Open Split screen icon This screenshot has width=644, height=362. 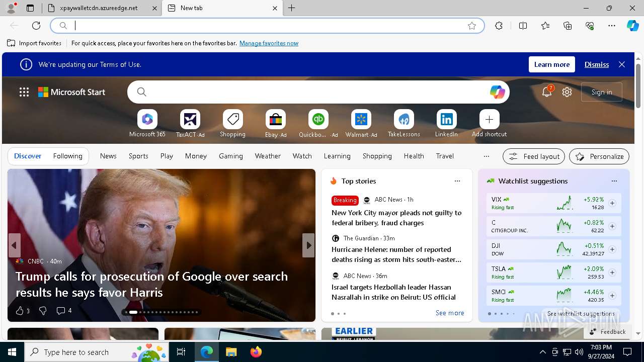point(523,26)
